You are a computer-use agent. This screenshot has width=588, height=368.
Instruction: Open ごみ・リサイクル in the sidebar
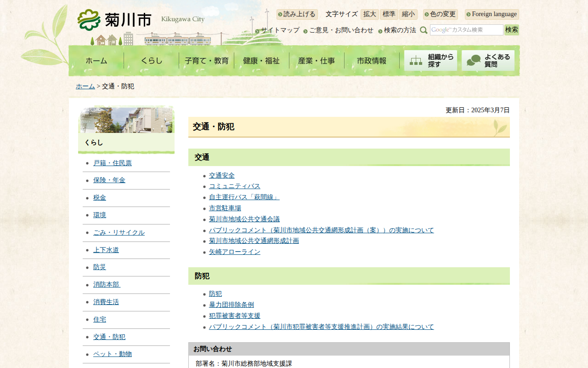[119, 233]
